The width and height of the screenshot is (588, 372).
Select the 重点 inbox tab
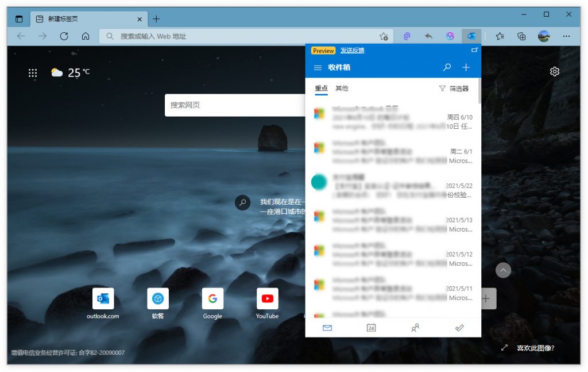point(321,88)
